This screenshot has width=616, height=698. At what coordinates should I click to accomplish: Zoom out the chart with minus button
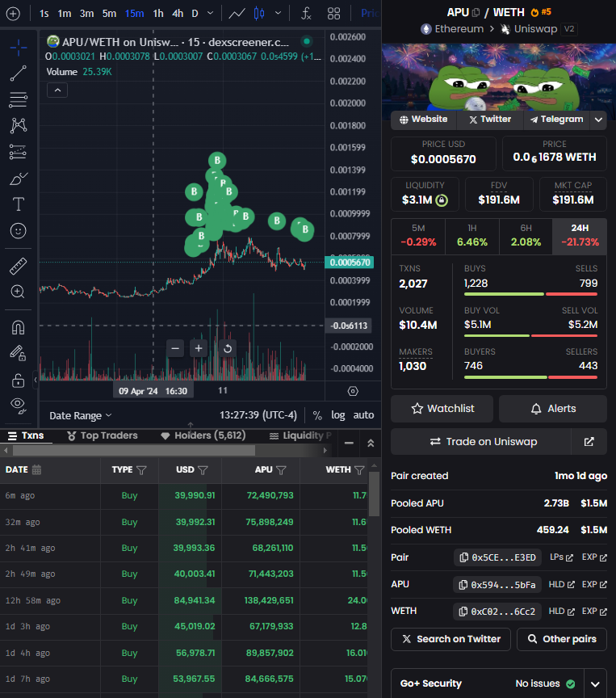pyautogui.click(x=175, y=348)
